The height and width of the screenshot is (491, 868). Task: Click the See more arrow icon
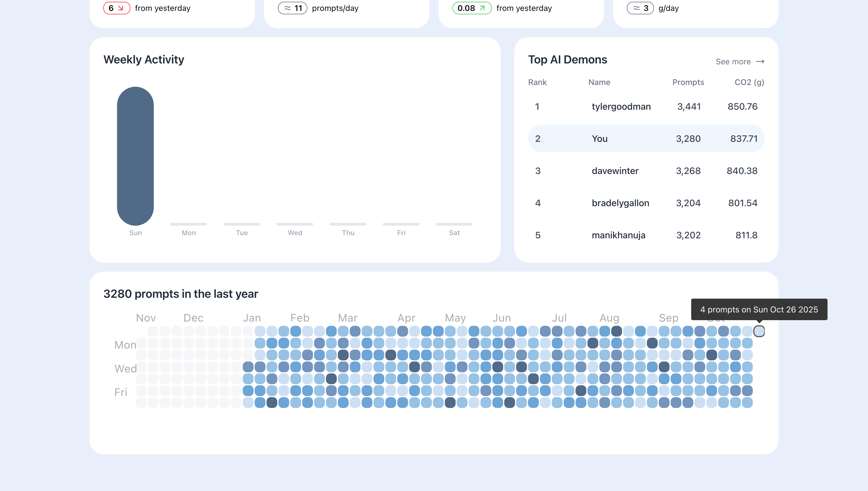[x=760, y=61]
